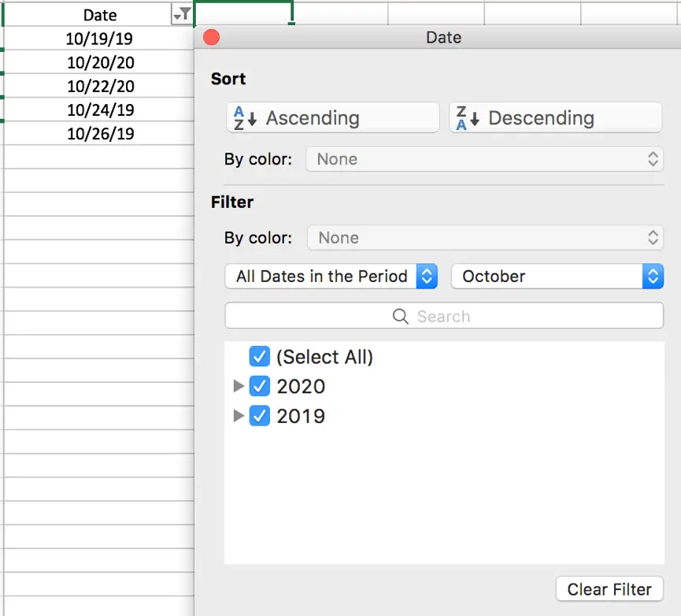Viewport: 681px width, 616px height.
Task: Expand the 2019 year group
Action: [x=239, y=416]
